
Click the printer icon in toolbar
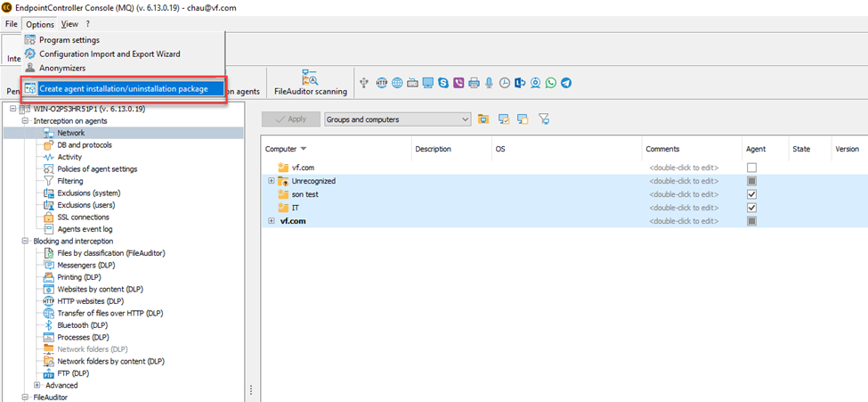[474, 83]
